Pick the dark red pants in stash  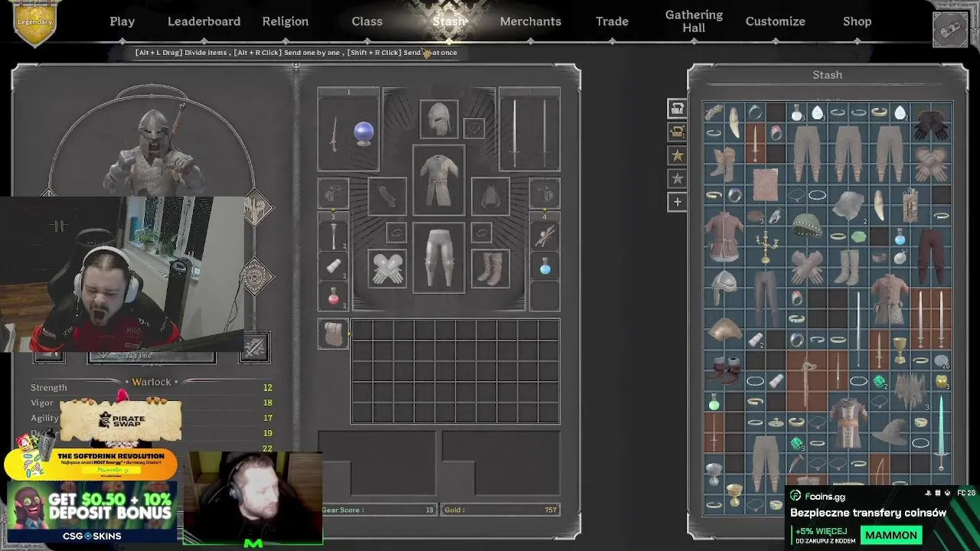(931, 258)
